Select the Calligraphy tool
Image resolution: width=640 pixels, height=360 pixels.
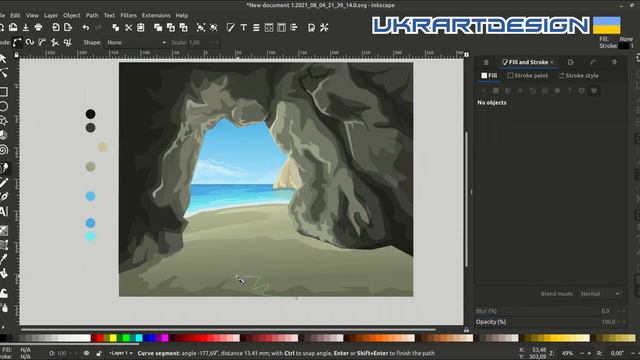(4, 197)
